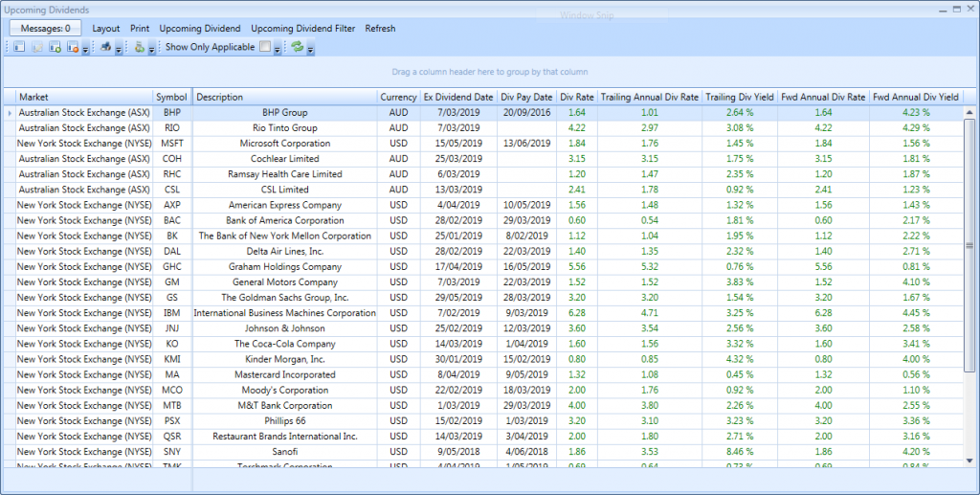Open the dividend icon toolbar overflow dropdown
The image size is (980, 495).
point(152,49)
